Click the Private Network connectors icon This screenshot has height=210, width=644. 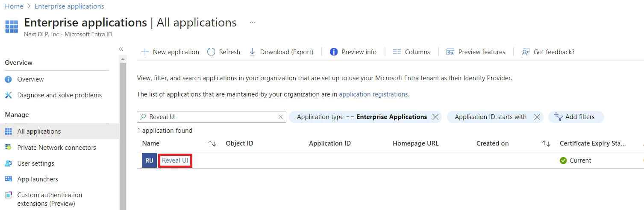coord(9,147)
